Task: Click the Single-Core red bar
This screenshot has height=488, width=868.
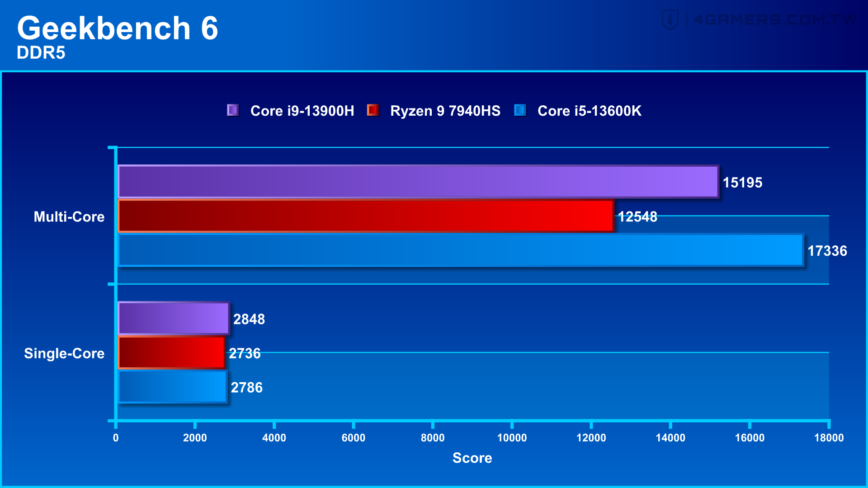Action: coord(171,352)
